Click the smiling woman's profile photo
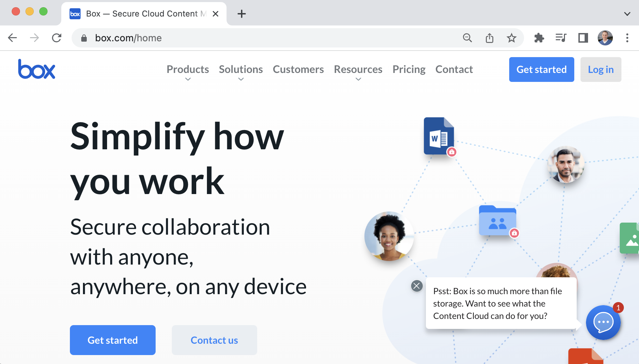Viewport: 639px width, 364px height. pos(389,236)
